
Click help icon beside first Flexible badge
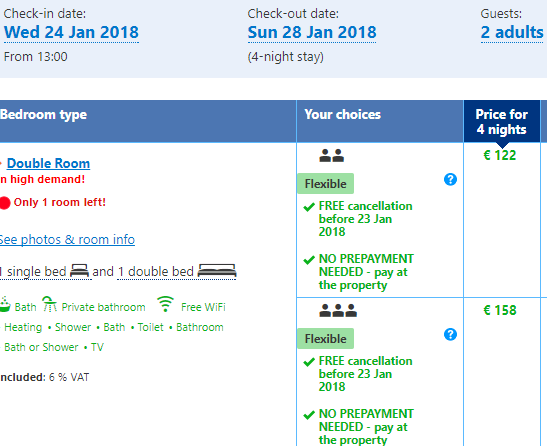[450, 179]
